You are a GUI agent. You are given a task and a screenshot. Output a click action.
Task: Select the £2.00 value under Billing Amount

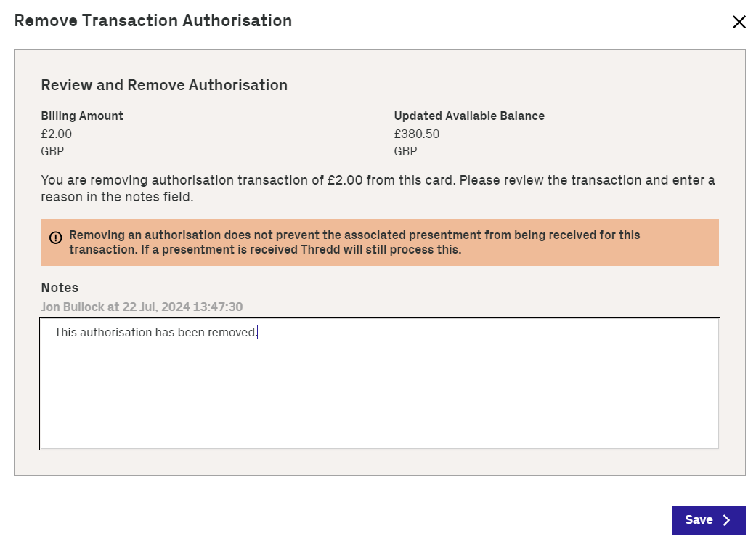pyautogui.click(x=57, y=134)
